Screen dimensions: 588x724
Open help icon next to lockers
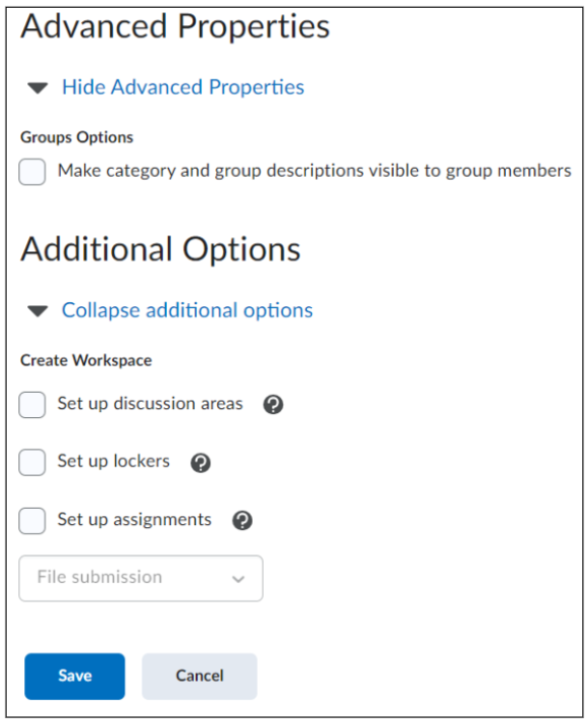pyautogui.click(x=201, y=462)
